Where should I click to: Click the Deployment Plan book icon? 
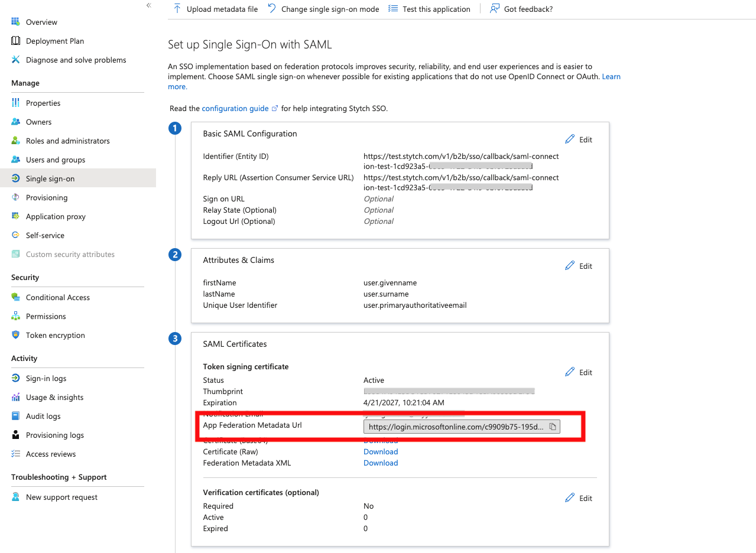(x=15, y=41)
